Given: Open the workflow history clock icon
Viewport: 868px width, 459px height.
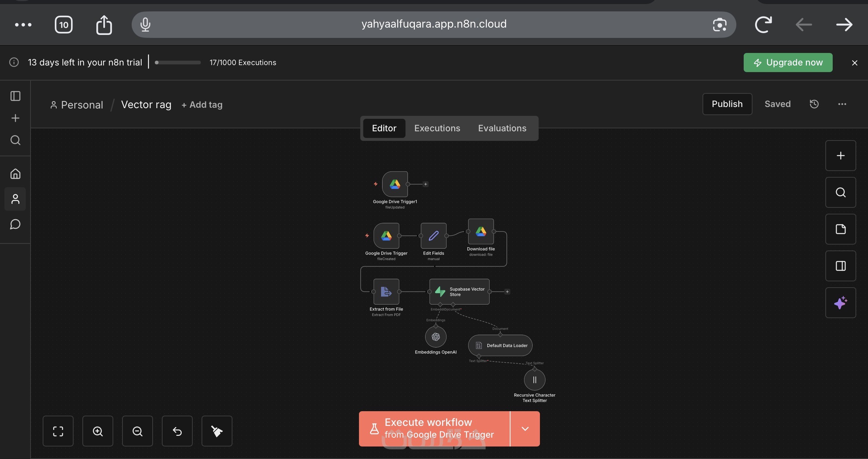Looking at the screenshot, I should coord(814,104).
